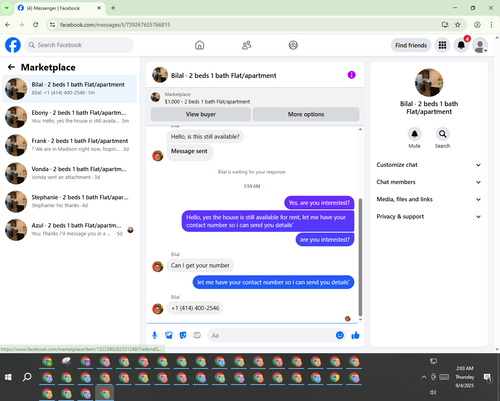Reload the page with the refresh icon
Screen dimensions: 500x401
(x=36, y=25)
